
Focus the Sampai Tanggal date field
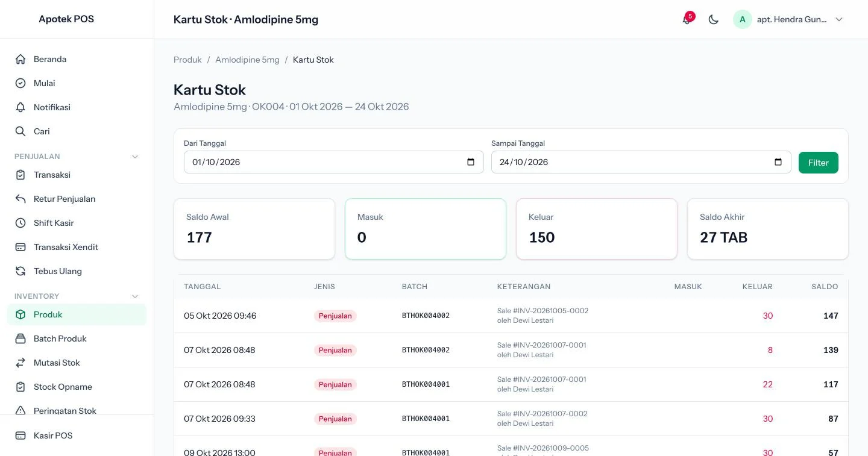pos(641,162)
